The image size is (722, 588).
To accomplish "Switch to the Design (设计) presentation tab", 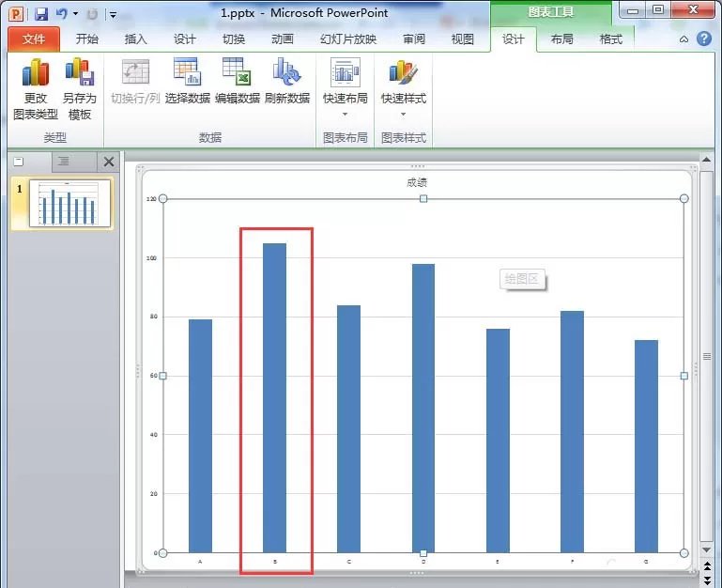I will (185, 39).
